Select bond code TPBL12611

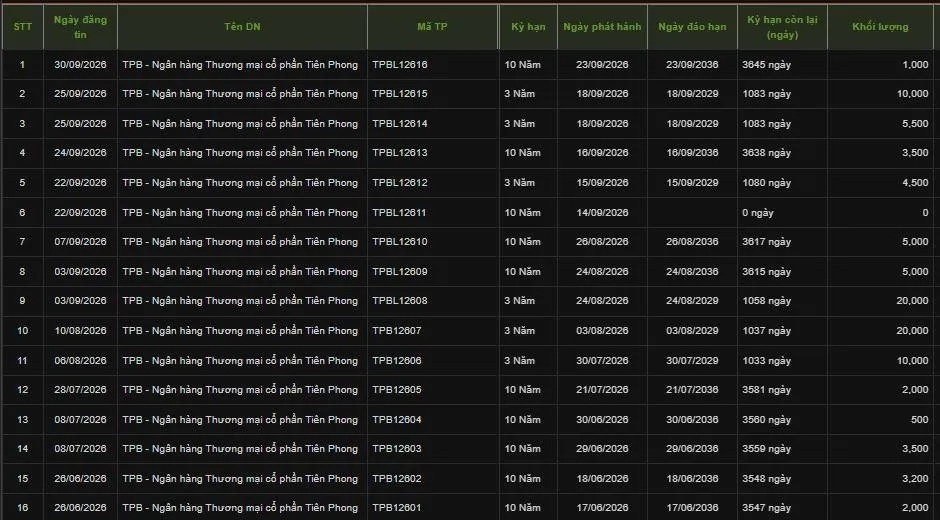coord(399,213)
